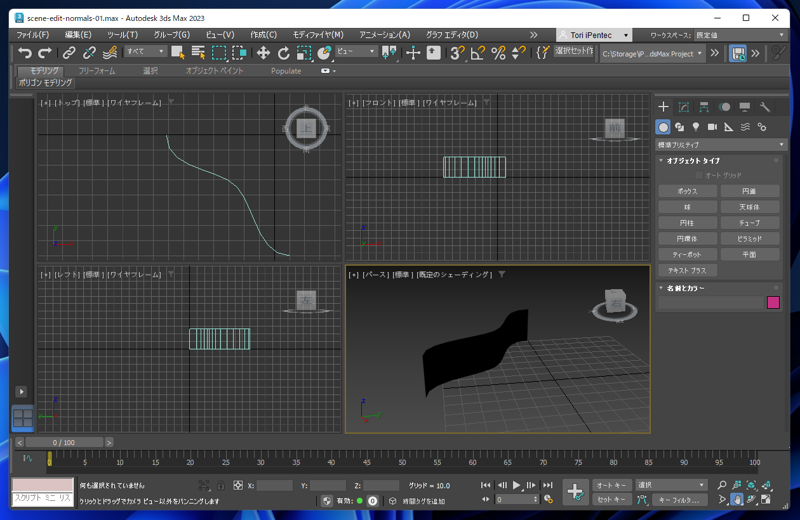This screenshot has height=520, width=800.
Task: Click the Select and Link chain icon
Action: click(x=69, y=53)
